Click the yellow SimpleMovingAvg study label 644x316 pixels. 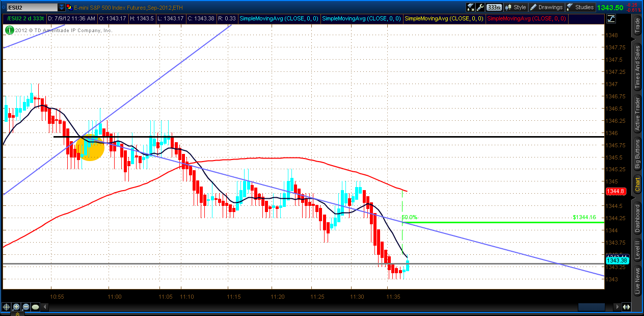(443, 18)
